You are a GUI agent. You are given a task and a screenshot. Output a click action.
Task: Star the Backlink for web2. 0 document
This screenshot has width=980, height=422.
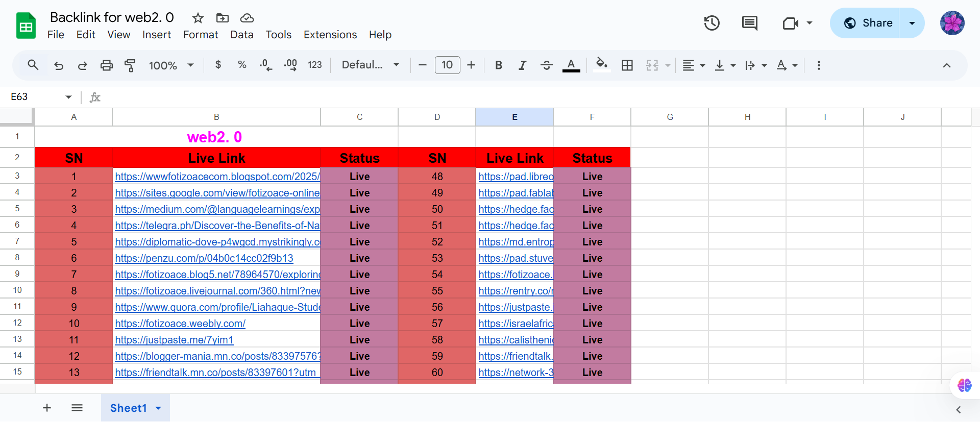point(198,18)
